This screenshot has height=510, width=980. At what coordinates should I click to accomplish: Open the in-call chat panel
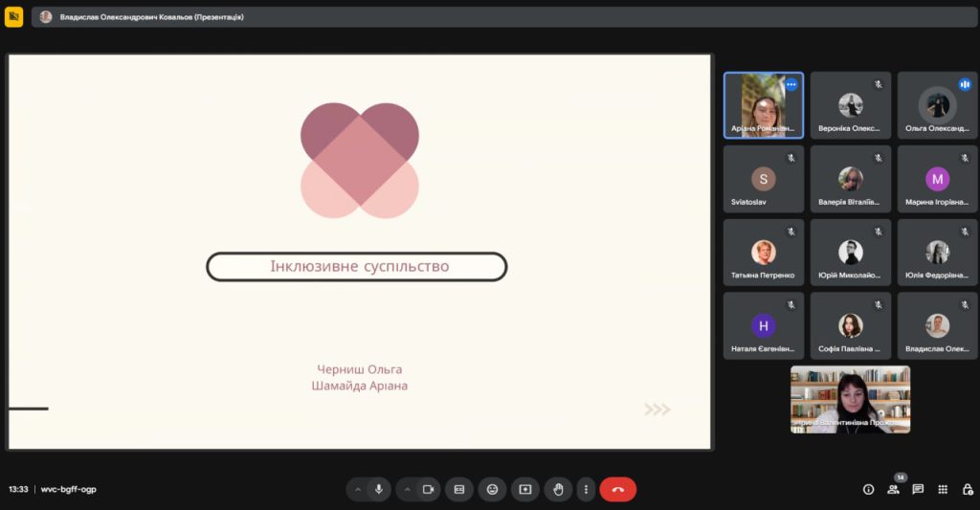click(918, 489)
